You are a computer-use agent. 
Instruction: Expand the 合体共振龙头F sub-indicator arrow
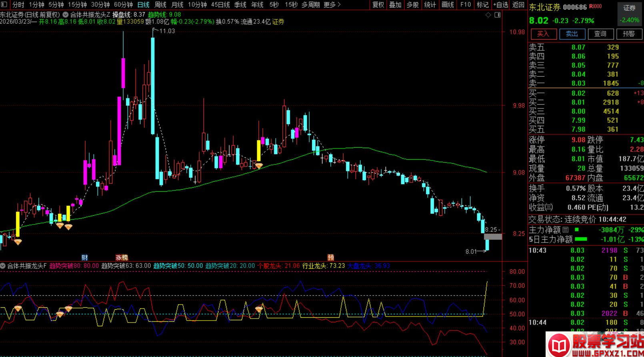click(3, 266)
